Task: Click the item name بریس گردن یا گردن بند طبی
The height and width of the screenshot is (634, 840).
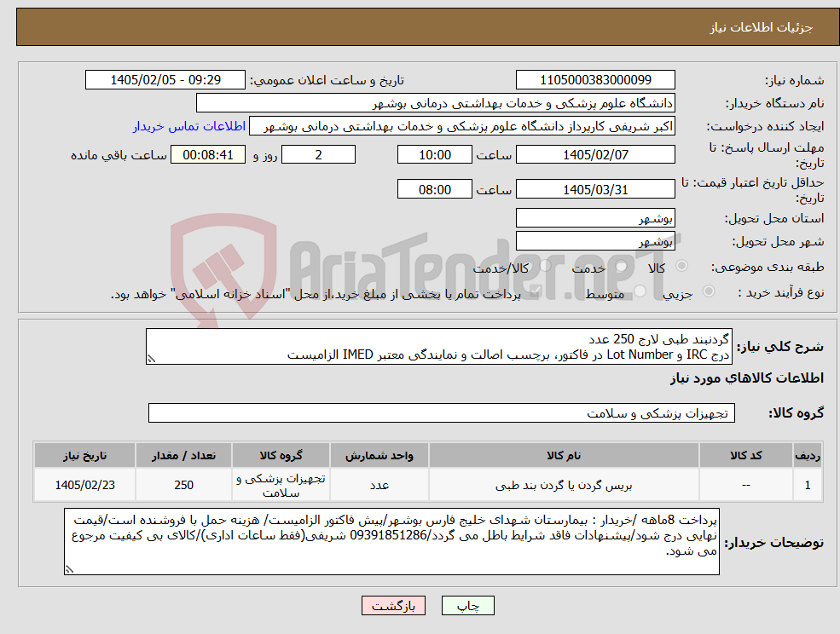Action: [x=564, y=485]
